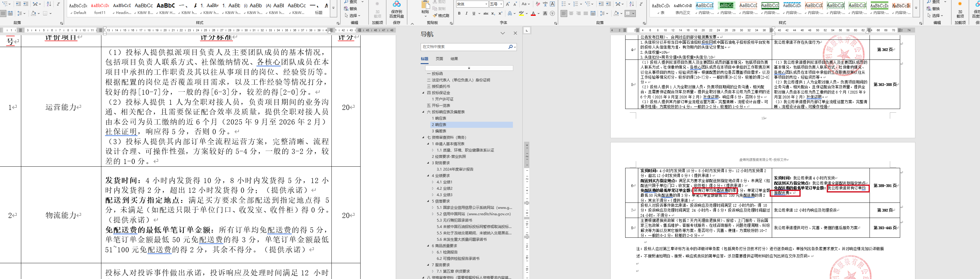Click the Paste (粘贴) icon
The image size is (980, 279).
coord(425,8)
